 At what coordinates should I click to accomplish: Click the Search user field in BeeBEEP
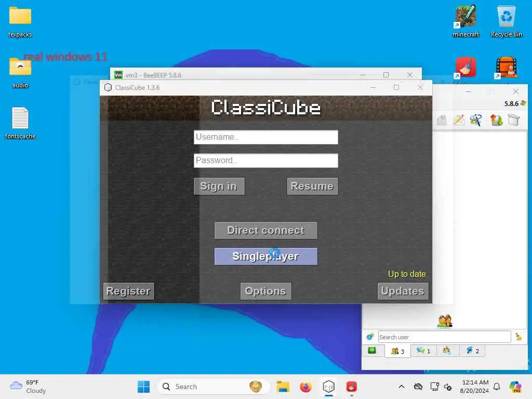445,337
